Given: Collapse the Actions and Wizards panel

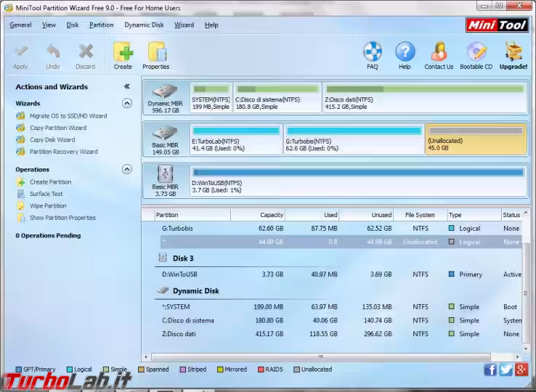Looking at the screenshot, I should click(127, 86).
